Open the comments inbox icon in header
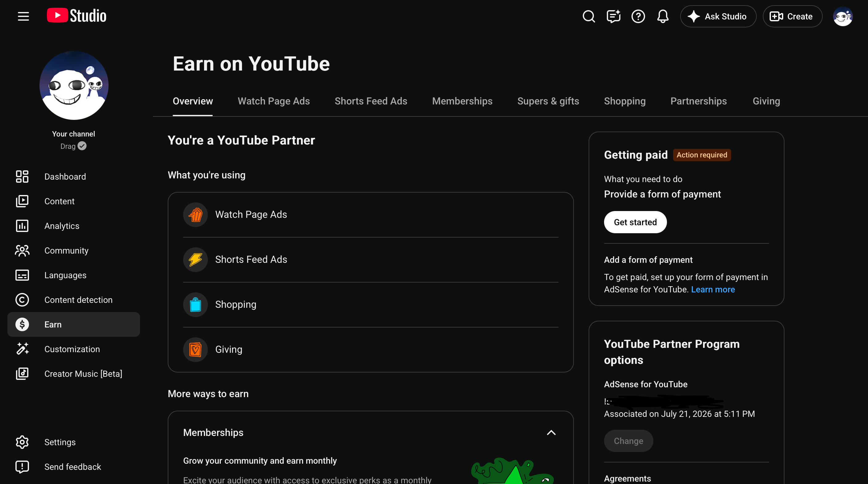The image size is (868, 484). point(614,16)
